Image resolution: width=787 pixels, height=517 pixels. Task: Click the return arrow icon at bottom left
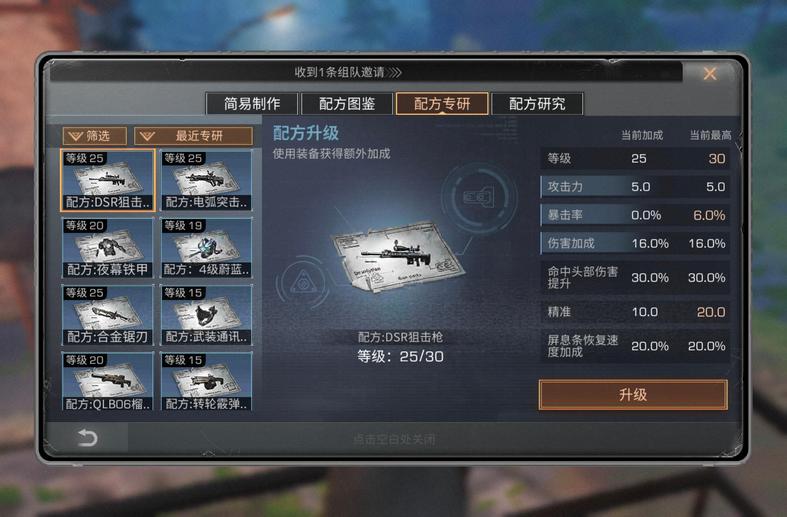point(87,438)
